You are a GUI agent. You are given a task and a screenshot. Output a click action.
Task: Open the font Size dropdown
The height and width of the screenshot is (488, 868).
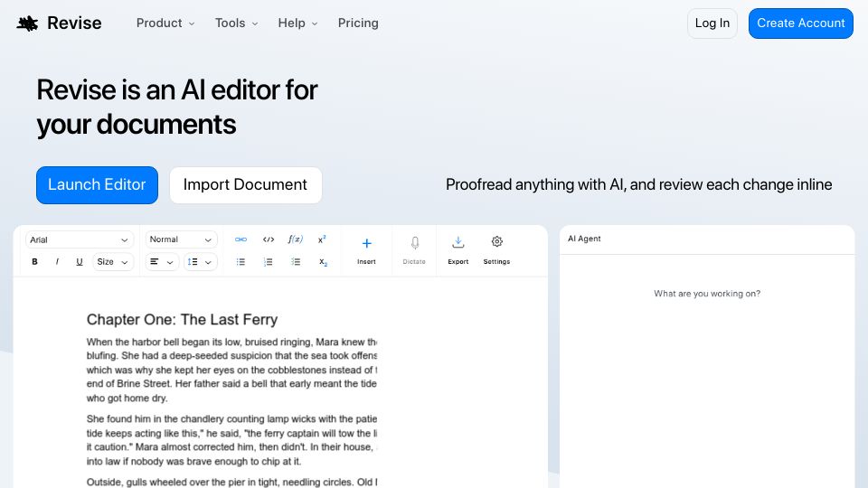112,262
